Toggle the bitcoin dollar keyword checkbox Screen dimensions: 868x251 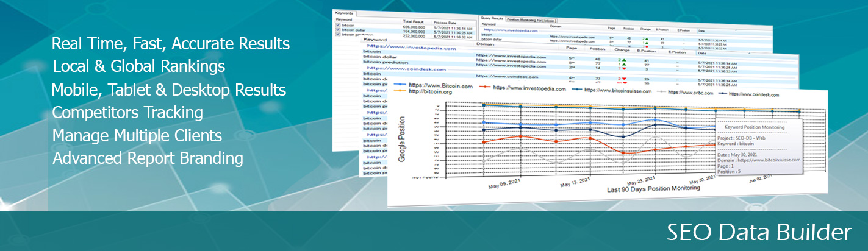pos(338,30)
